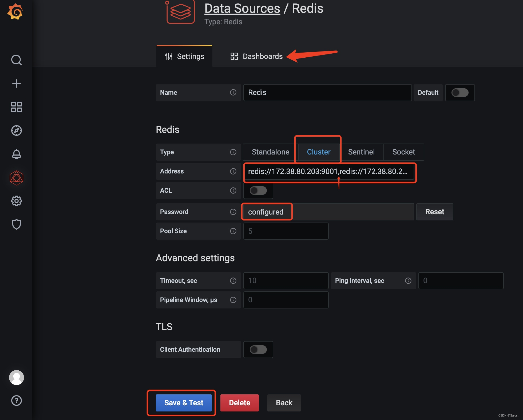Open the Alerting bell icon
Viewport: 523px width, 420px height.
coord(16,154)
